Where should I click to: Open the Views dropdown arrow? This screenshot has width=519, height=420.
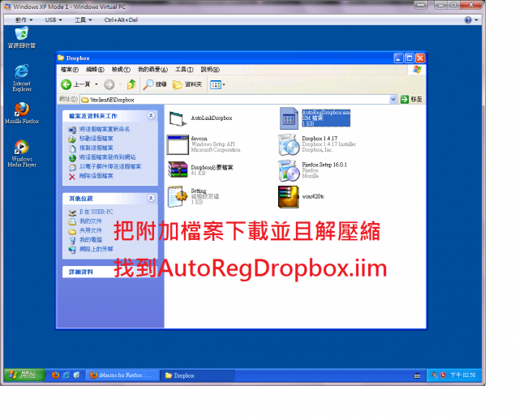coord(224,84)
